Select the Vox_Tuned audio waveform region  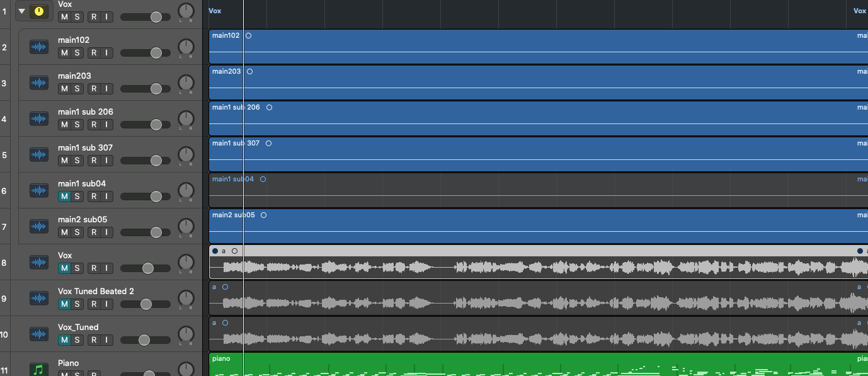tap(539, 334)
